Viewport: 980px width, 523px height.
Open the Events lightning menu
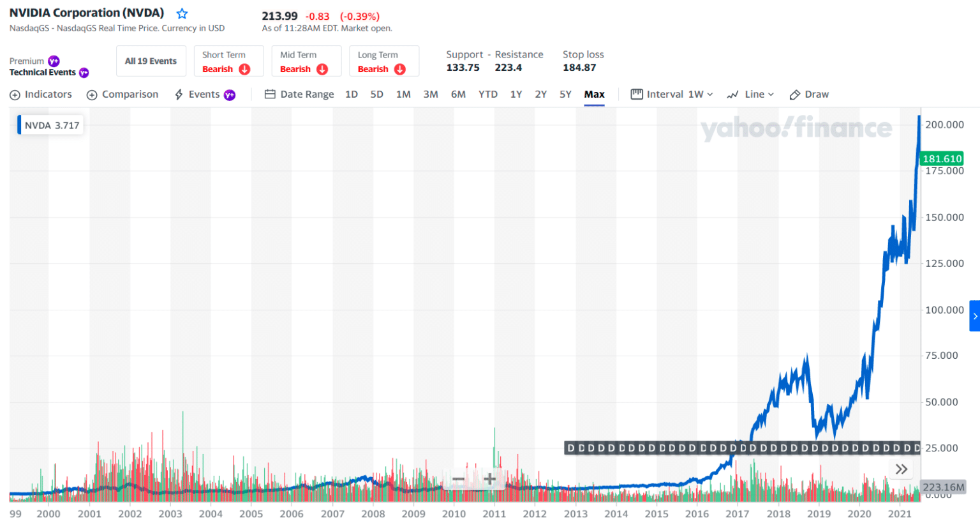pyautogui.click(x=200, y=94)
